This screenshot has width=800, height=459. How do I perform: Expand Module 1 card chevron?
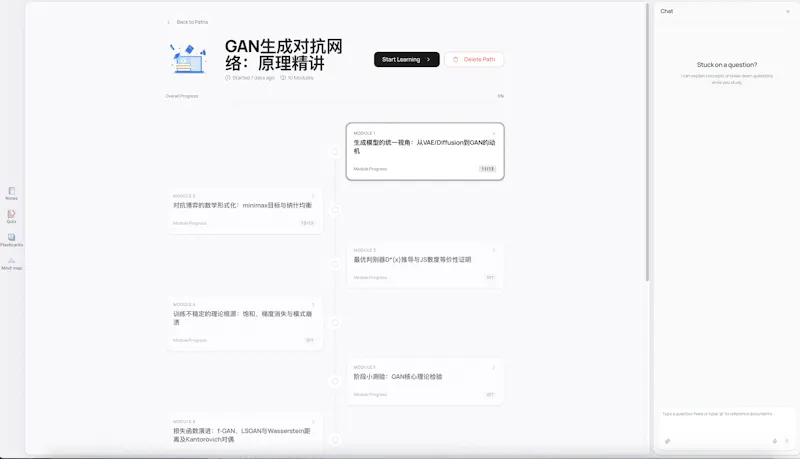coord(493,133)
